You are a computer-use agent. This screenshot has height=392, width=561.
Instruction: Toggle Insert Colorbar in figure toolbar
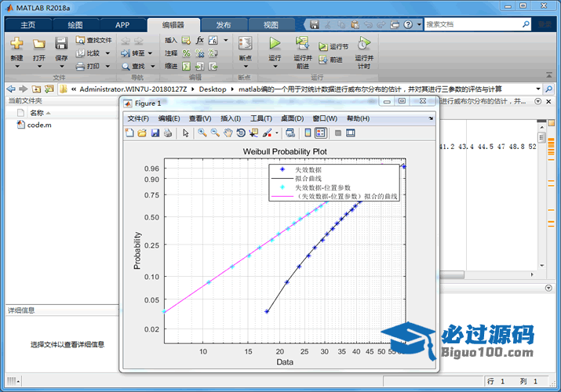[x=308, y=133]
